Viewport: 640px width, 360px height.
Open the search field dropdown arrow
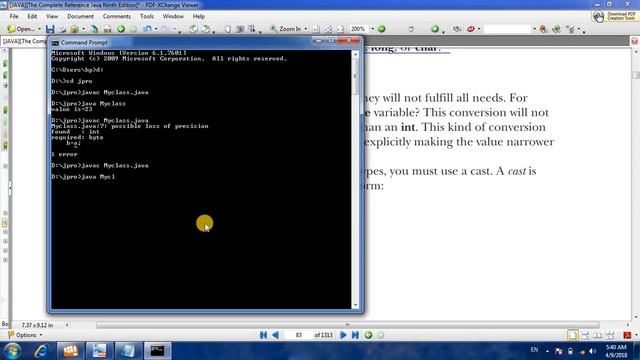point(534,29)
